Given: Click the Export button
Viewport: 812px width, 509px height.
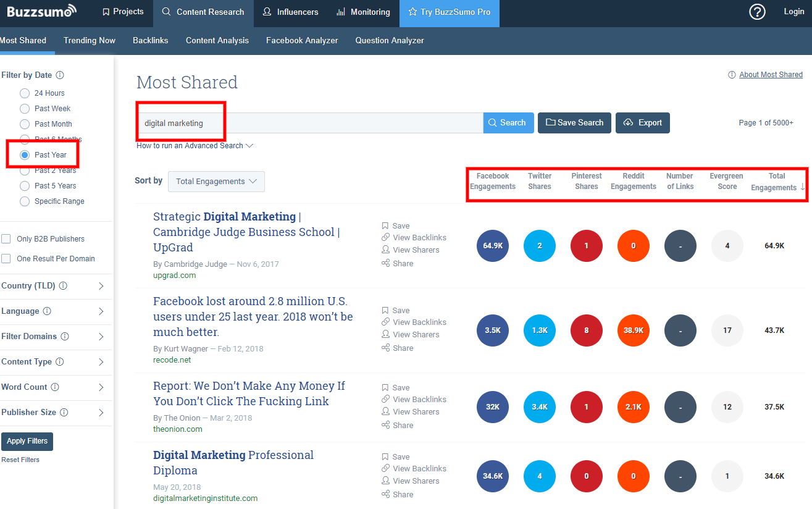Looking at the screenshot, I should click(643, 123).
